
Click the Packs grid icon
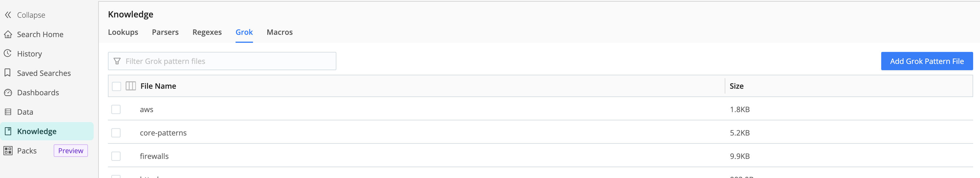8,151
